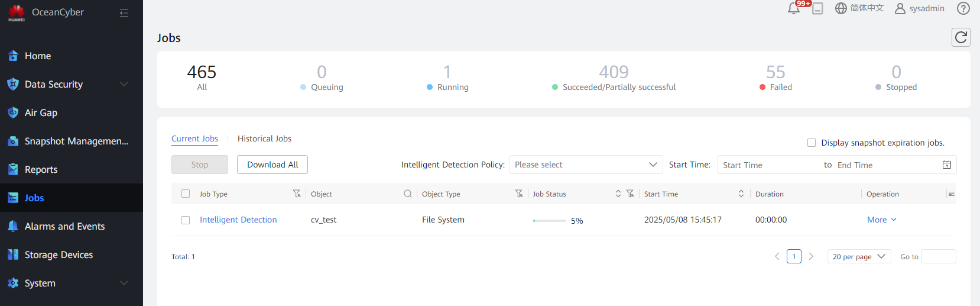Open Alarms and Events in sidebar
The height and width of the screenshot is (306, 980).
point(64,226)
